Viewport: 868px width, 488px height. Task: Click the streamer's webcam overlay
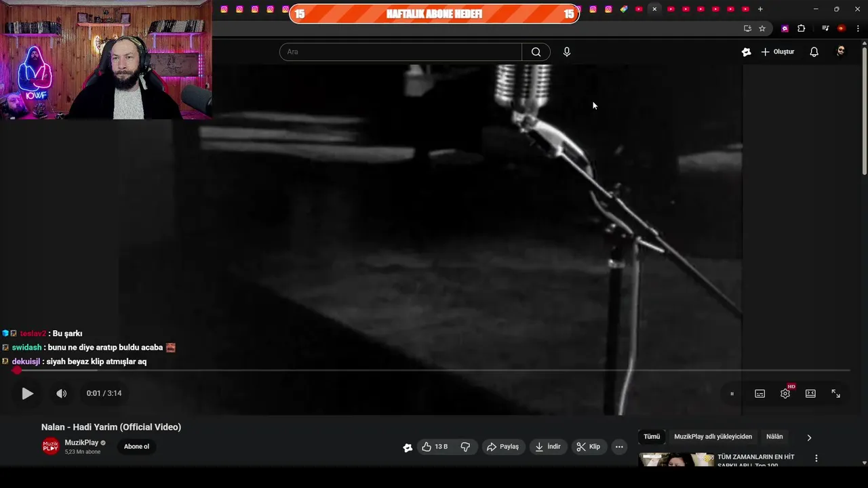pyautogui.click(x=106, y=60)
